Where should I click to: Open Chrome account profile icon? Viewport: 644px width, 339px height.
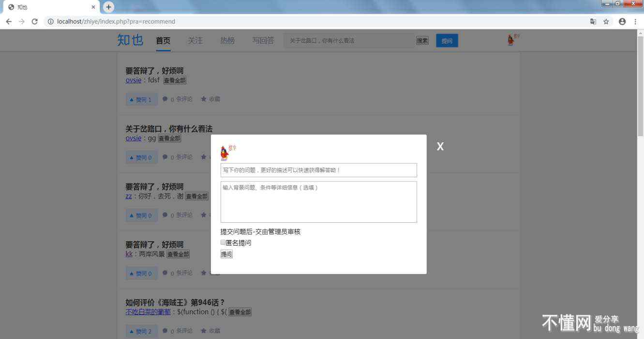tap(622, 21)
